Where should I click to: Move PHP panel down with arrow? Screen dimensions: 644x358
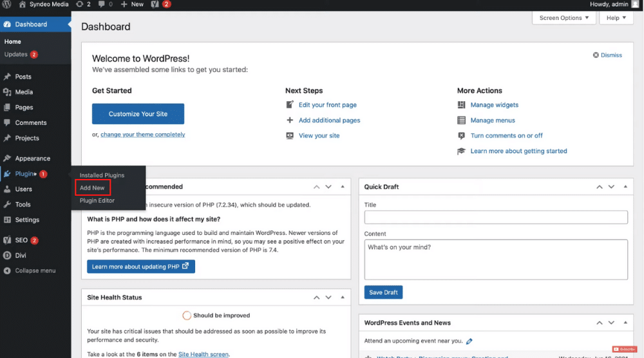pyautogui.click(x=328, y=187)
